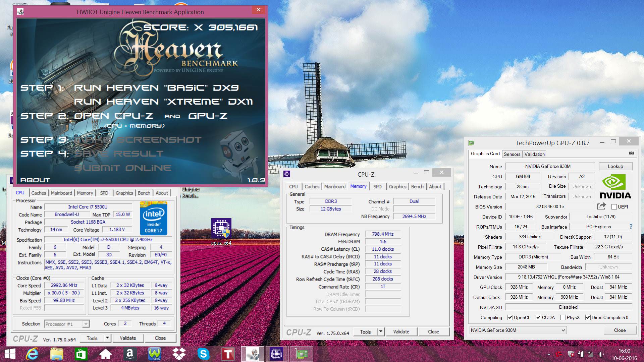Switch to CPU-Z taskbar button

coord(276,354)
